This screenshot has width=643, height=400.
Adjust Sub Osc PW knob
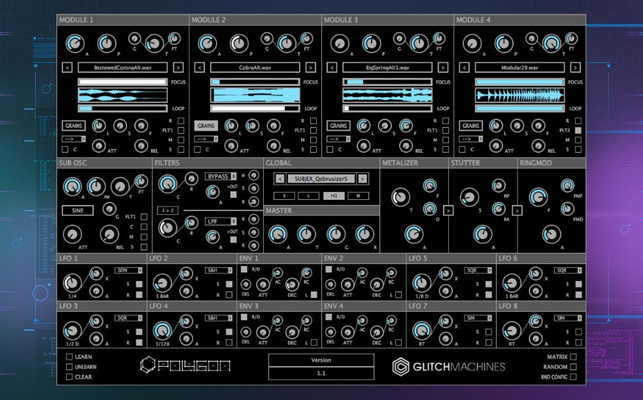(x=96, y=187)
